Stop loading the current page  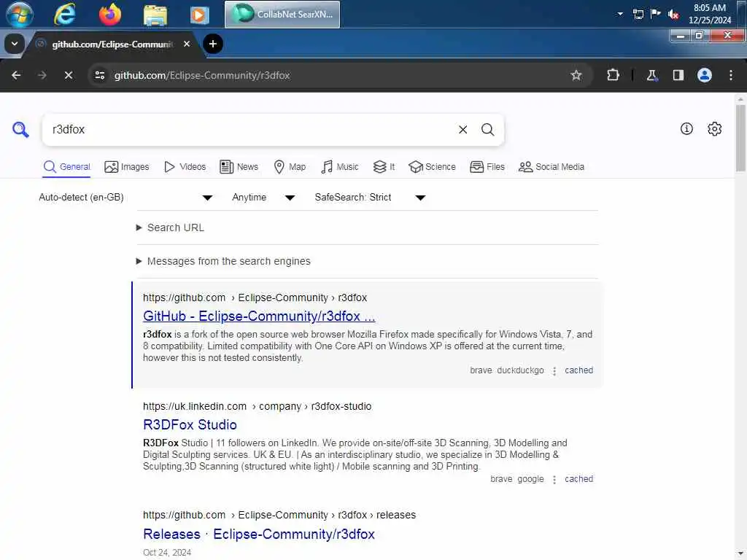click(x=69, y=75)
